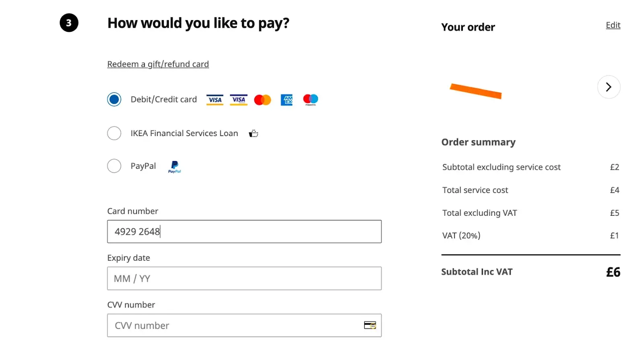Click the second Visa logo
This screenshot has height=357, width=644.
(238, 99)
